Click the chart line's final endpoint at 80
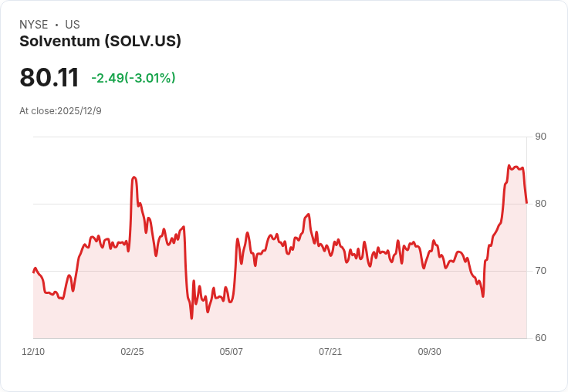This screenshot has height=392, width=568. pyautogui.click(x=526, y=203)
